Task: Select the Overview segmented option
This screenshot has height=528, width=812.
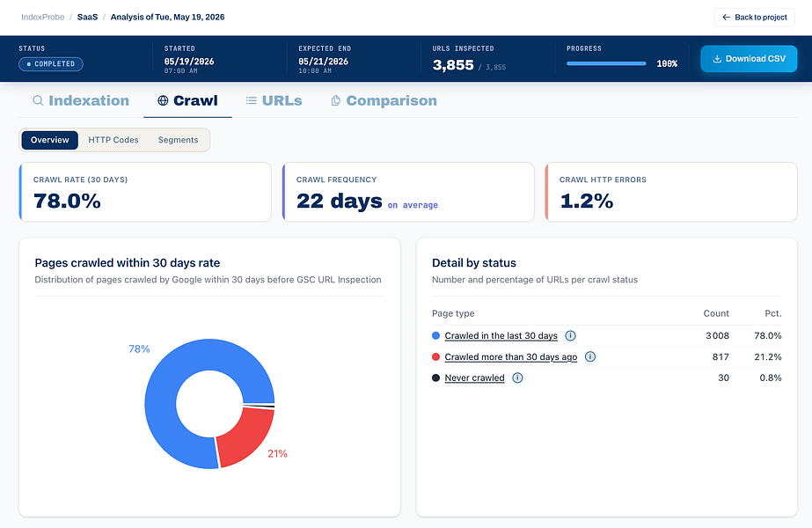Action: [50, 140]
